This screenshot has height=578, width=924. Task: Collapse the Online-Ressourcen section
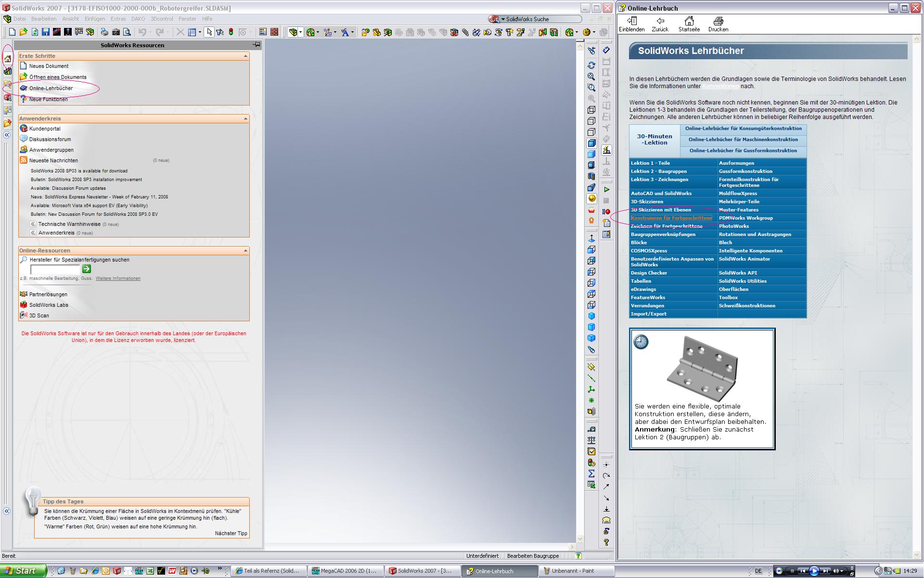click(x=245, y=250)
